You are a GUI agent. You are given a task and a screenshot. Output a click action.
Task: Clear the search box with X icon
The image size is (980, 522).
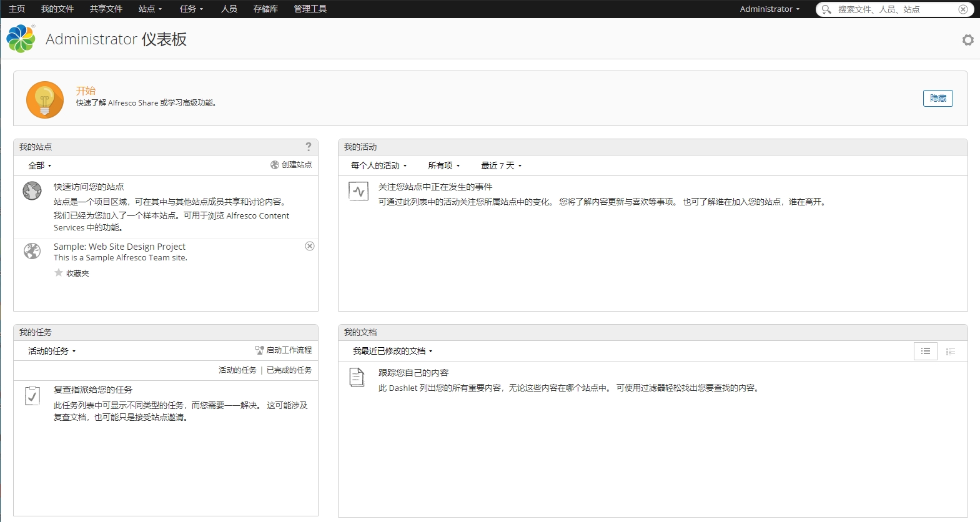(963, 9)
